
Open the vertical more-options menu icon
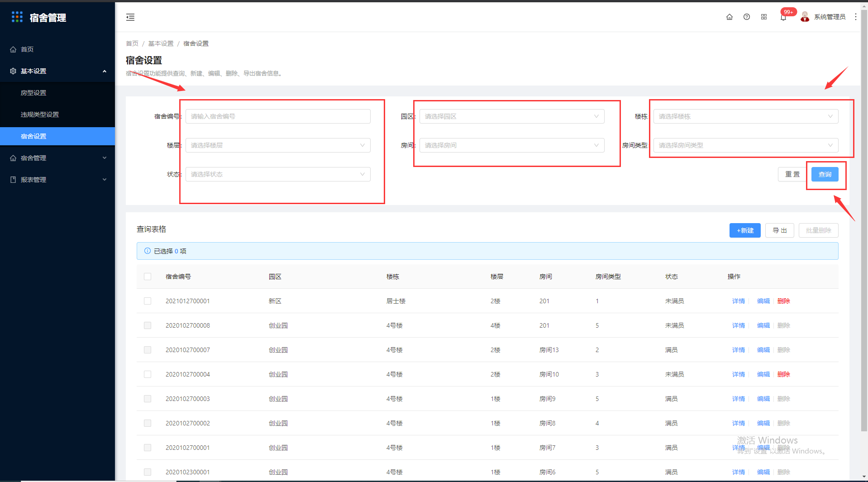pos(855,17)
